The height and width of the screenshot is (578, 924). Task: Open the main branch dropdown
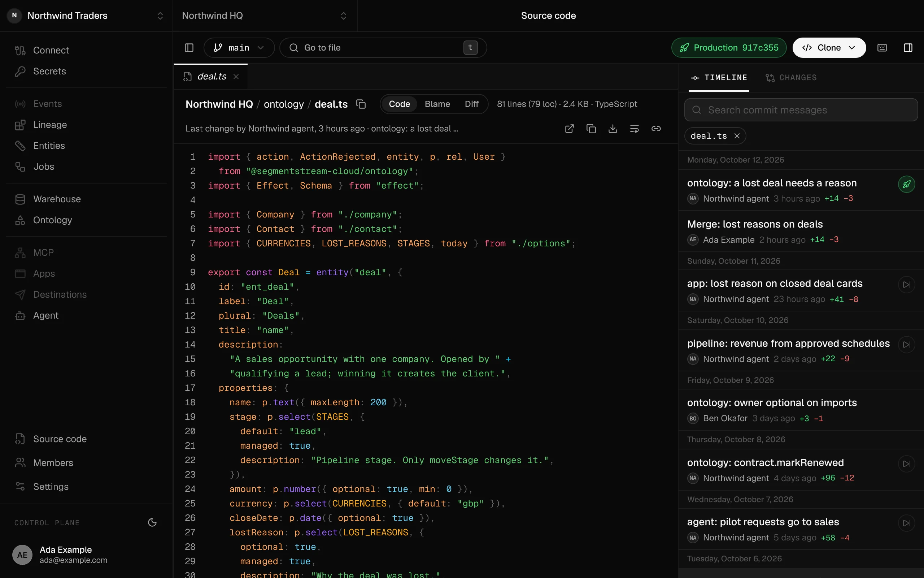(x=239, y=47)
